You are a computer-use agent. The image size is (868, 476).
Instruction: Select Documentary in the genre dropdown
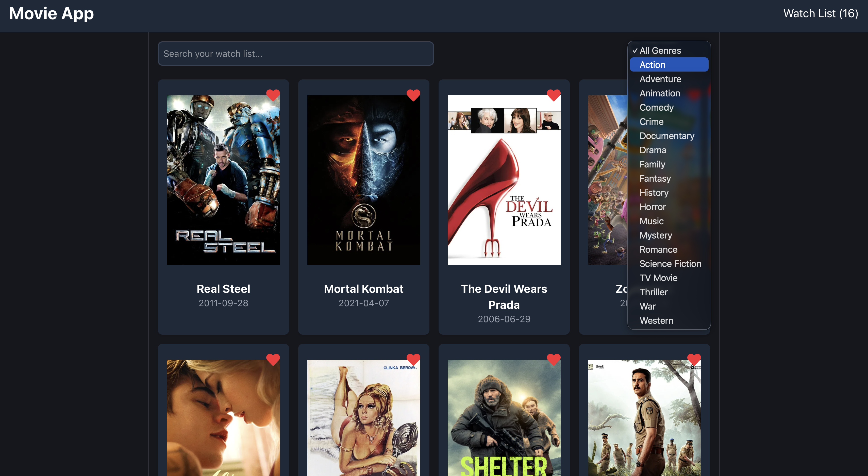pyautogui.click(x=669, y=136)
